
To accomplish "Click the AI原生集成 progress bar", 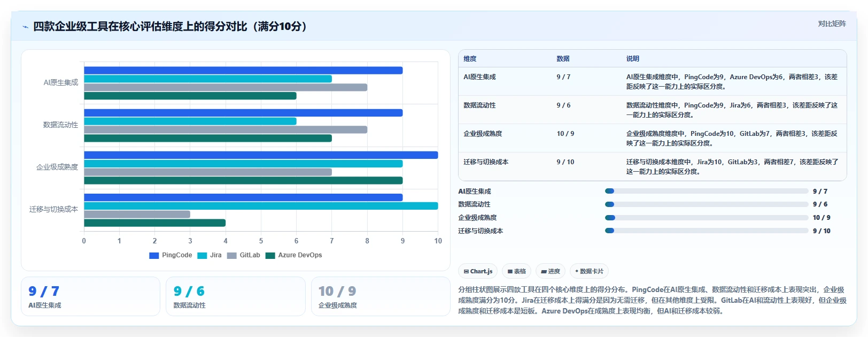I will click(707, 191).
